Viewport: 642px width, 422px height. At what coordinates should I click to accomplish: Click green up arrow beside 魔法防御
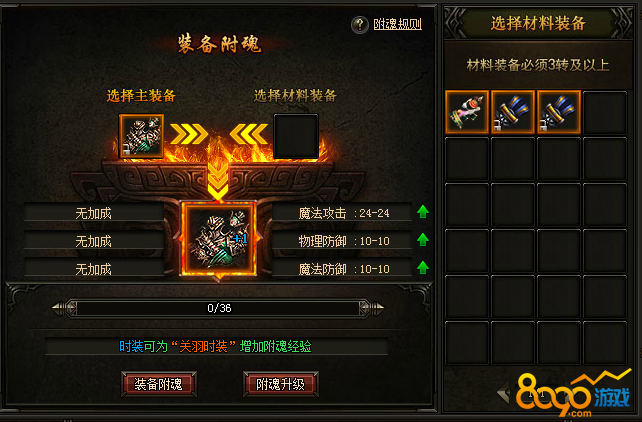point(423,268)
